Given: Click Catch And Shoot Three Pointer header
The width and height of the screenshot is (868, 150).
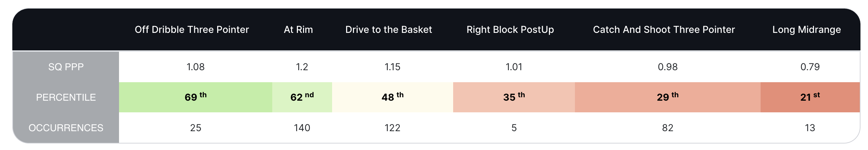Looking at the screenshot, I should tap(663, 30).
